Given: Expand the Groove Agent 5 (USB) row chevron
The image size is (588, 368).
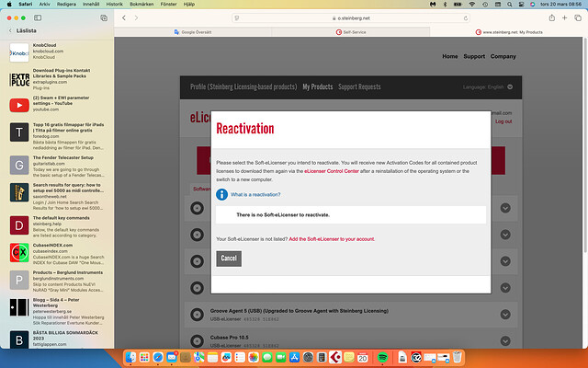Looking at the screenshot, I should tap(505, 315).
